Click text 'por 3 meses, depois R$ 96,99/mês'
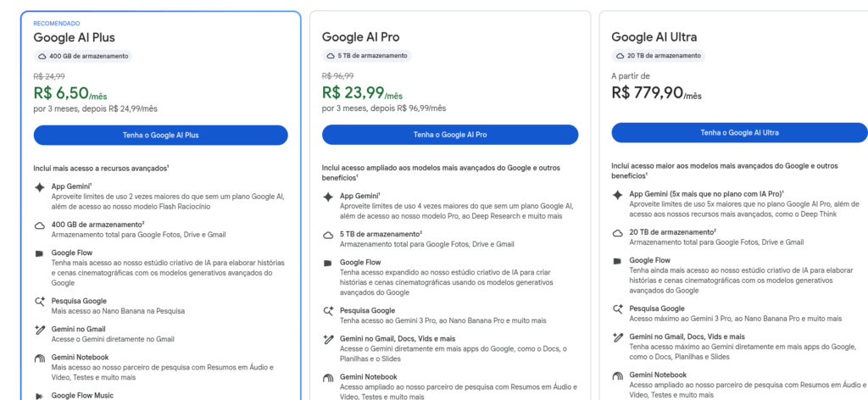This screenshot has height=400, width=868. click(384, 108)
